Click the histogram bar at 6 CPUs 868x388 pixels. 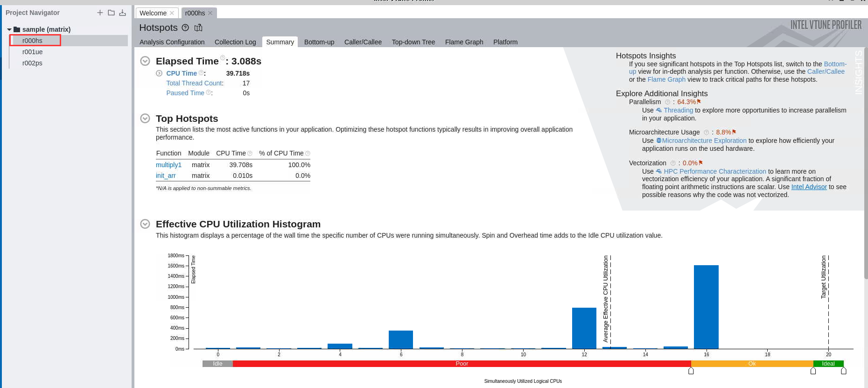click(x=401, y=339)
